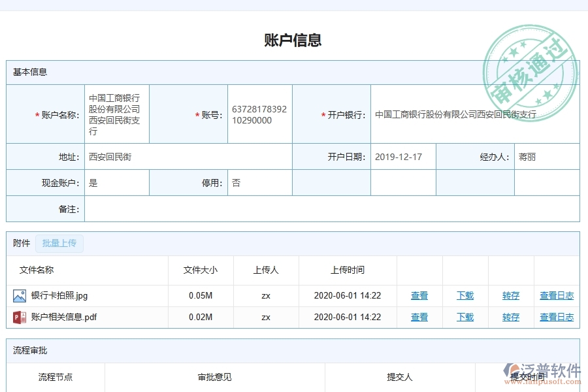Click 下载 for 账户相关信息.pdf

465,317
